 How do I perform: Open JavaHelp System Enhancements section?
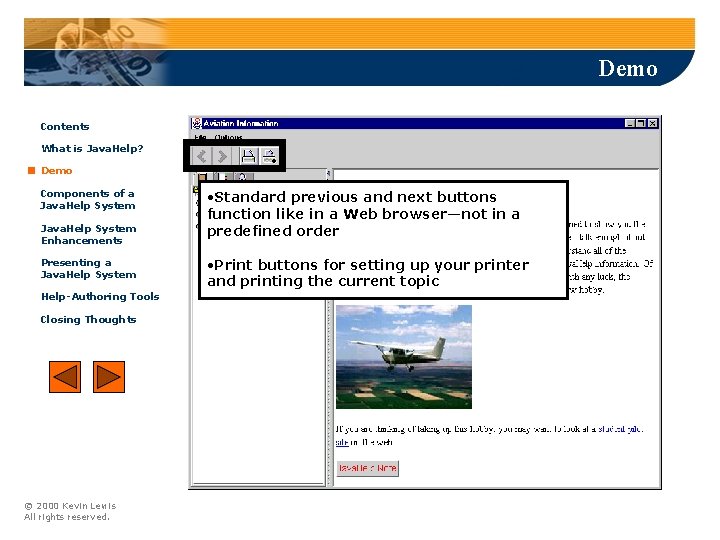(x=88, y=234)
